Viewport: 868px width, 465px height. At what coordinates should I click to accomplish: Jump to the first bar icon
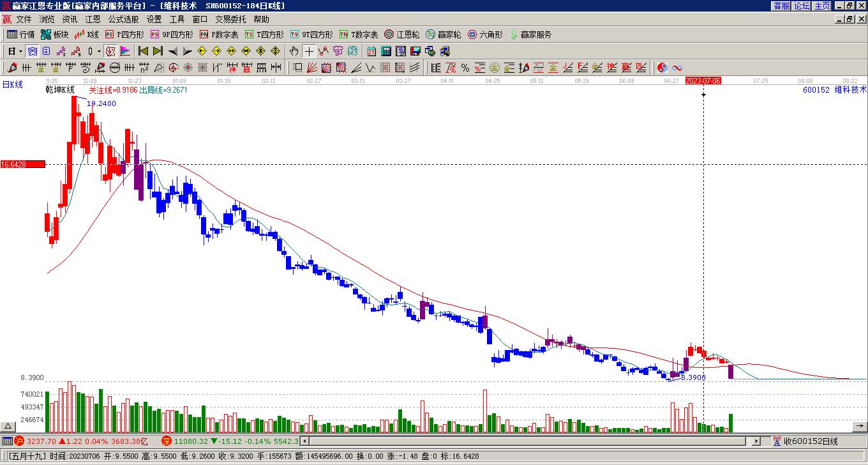[143, 51]
